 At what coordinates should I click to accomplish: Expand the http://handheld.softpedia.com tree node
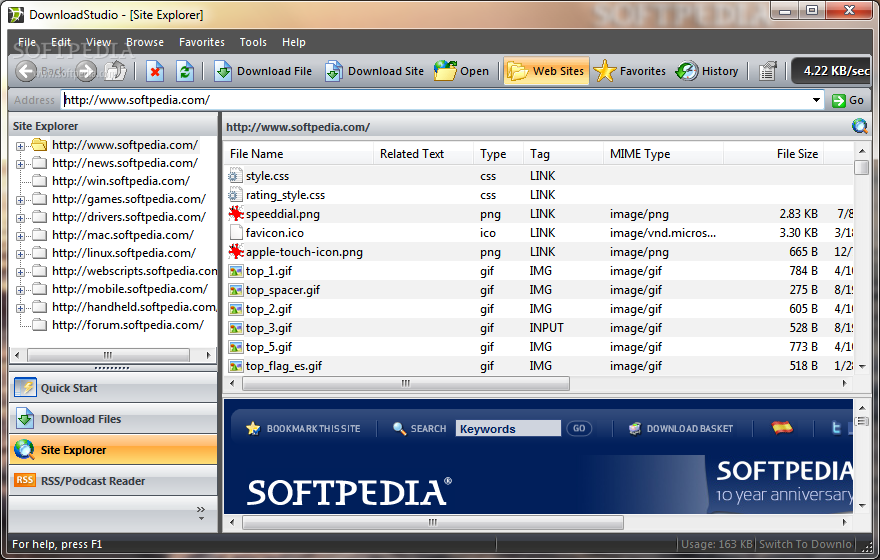(20, 308)
